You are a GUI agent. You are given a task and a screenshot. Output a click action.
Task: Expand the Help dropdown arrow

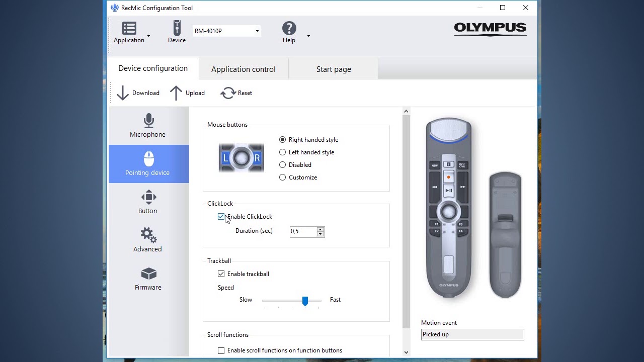[308, 36]
